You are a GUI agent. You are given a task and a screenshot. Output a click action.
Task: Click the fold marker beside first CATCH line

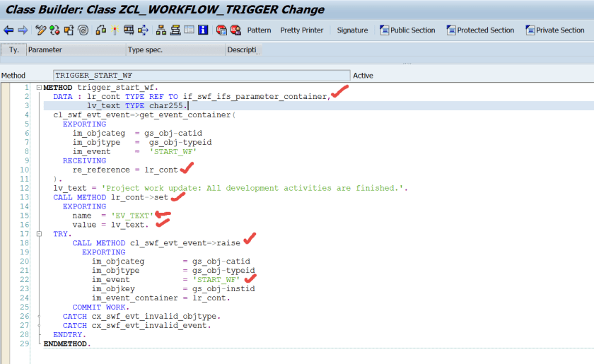tap(39, 316)
